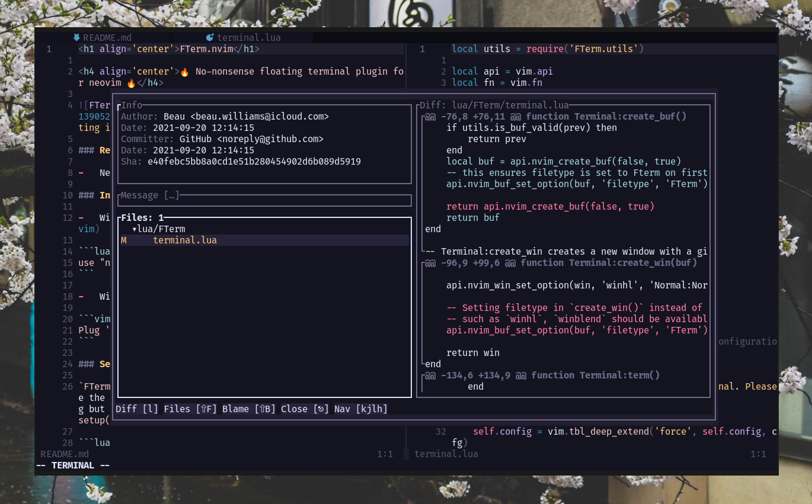Image resolution: width=812 pixels, height=504 pixels.
Task: Click the removed line 'return api.nvim_create_buf(false, true)'
Action: tap(551, 207)
